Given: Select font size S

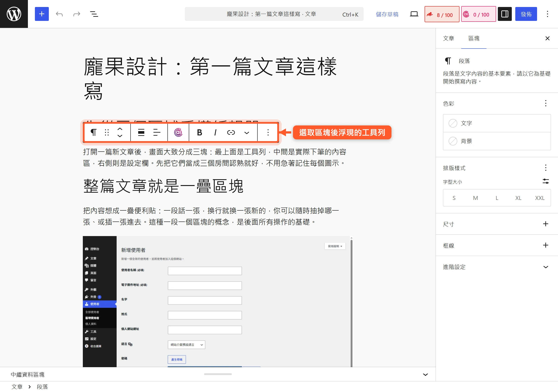Looking at the screenshot, I should [x=454, y=198].
